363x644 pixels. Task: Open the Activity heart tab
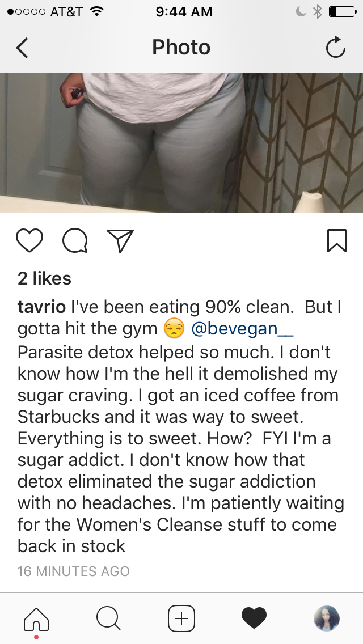(254, 618)
